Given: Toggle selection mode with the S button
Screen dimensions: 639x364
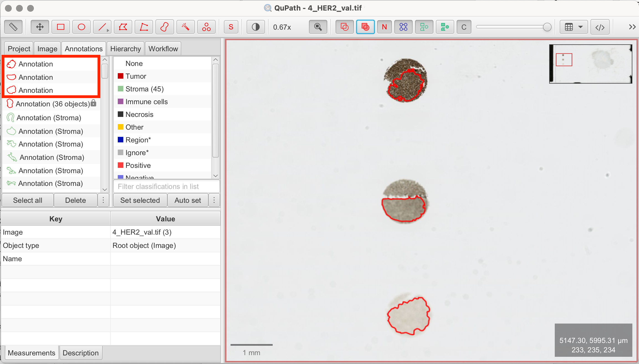Looking at the screenshot, I should pyautogui.click(x=231, y=27).
